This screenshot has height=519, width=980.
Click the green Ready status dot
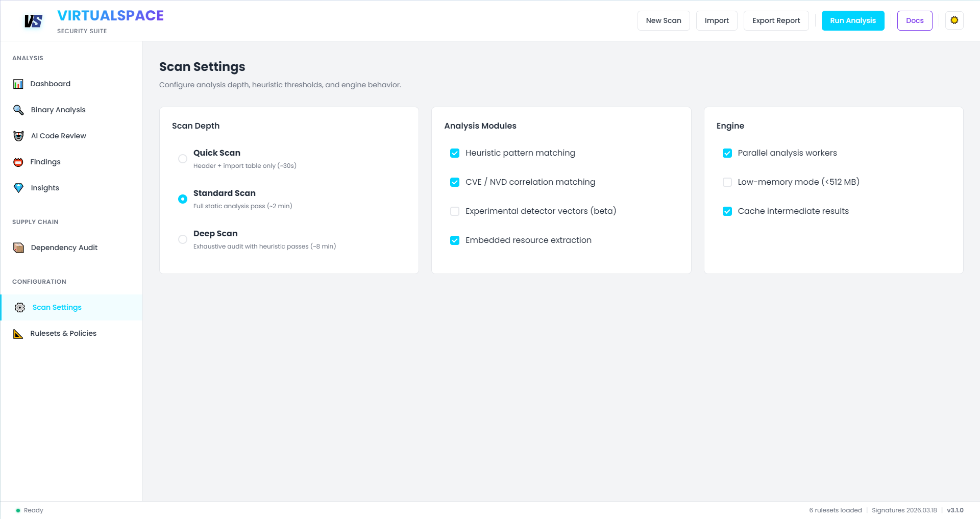(18, 510)
